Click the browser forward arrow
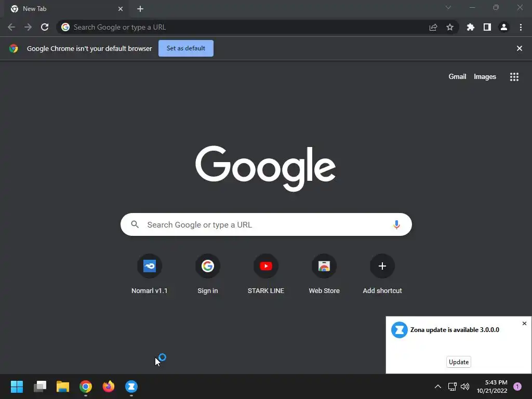This screenshot has height=399, width=532. coord(28,27)
